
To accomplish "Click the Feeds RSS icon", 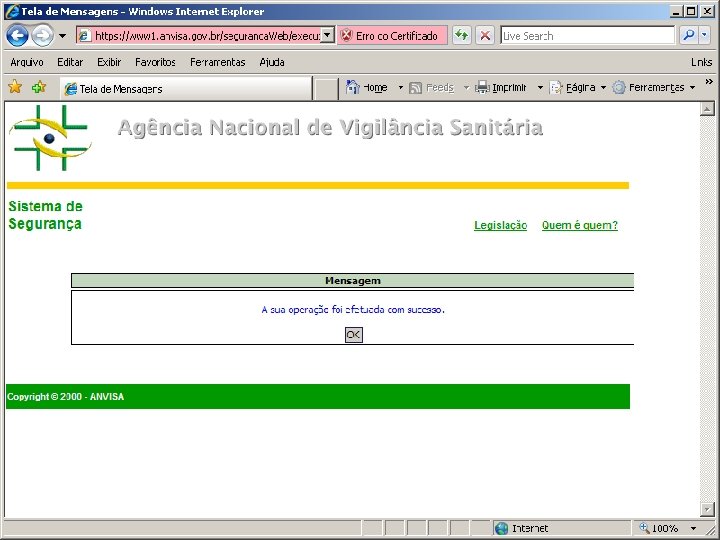I will pyautogui.click(x=415, y=88).
